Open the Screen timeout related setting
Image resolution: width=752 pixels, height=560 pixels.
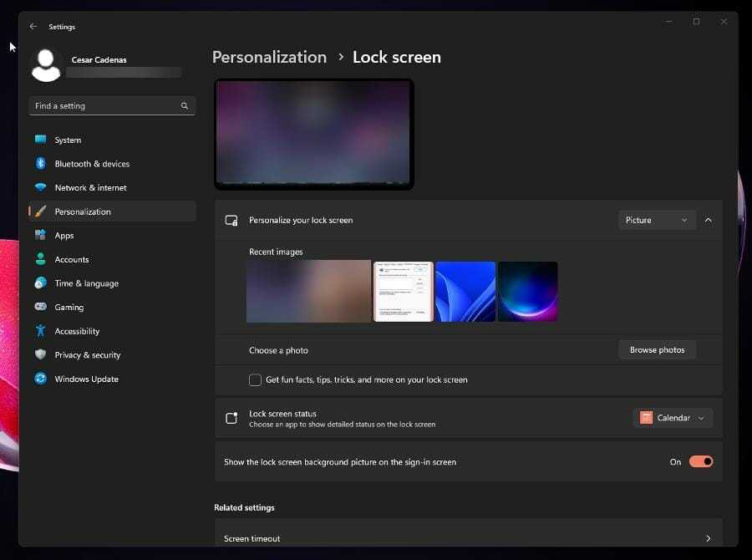coord(469,532)
